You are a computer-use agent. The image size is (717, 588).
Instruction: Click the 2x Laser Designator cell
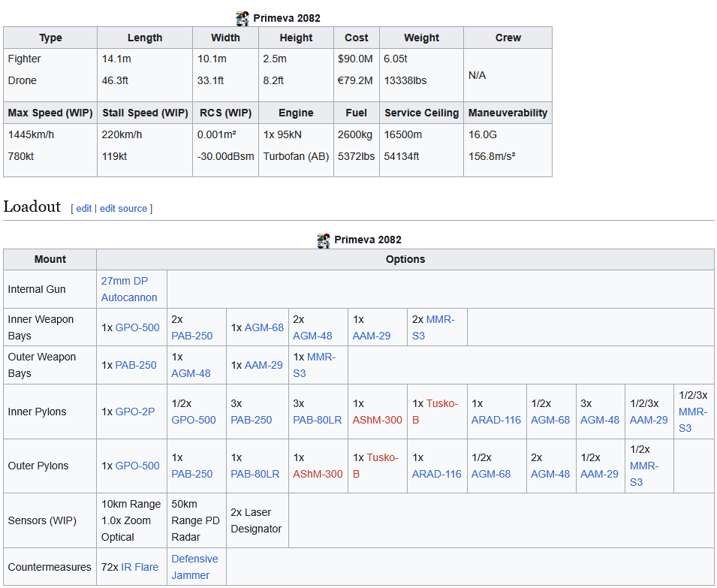tap(258, 520)
